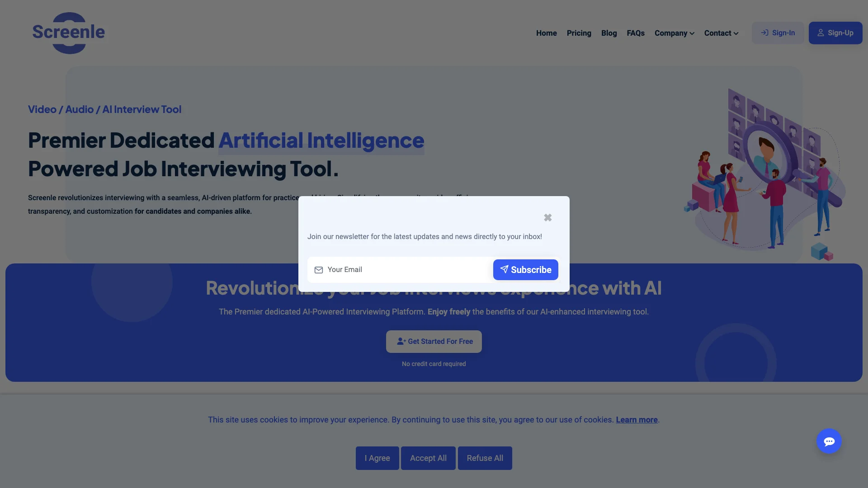Expand the Contact dropdown menu
868x488 pixels.
click(x=721, y=33)
